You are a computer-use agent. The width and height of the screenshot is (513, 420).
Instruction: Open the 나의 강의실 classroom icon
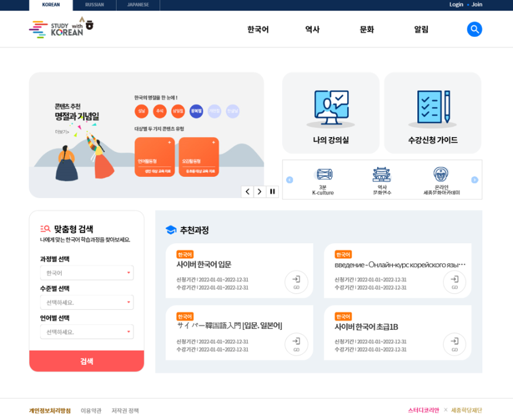pyautogui.click(x=331, y=110)
